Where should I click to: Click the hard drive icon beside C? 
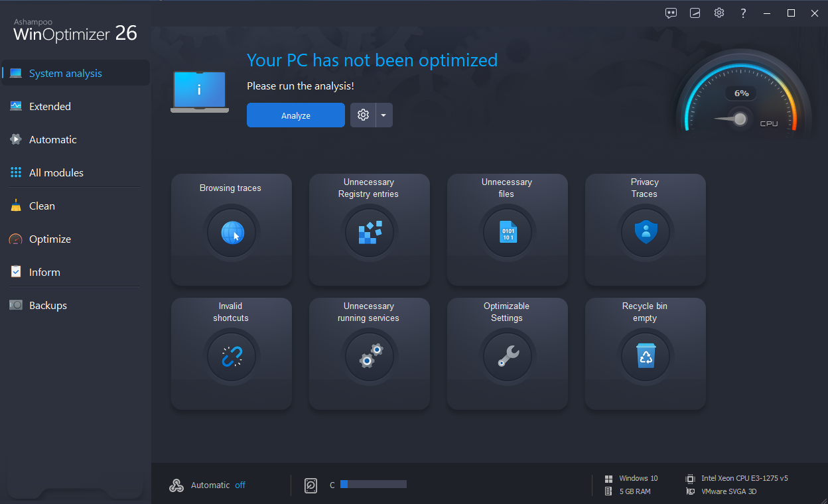[x=311, y=485]
